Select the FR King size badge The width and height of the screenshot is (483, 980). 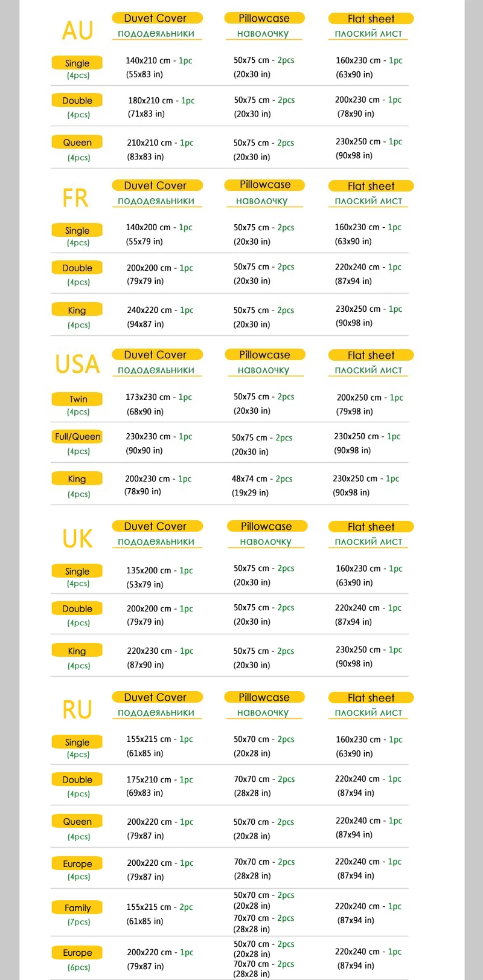(77, 310)
